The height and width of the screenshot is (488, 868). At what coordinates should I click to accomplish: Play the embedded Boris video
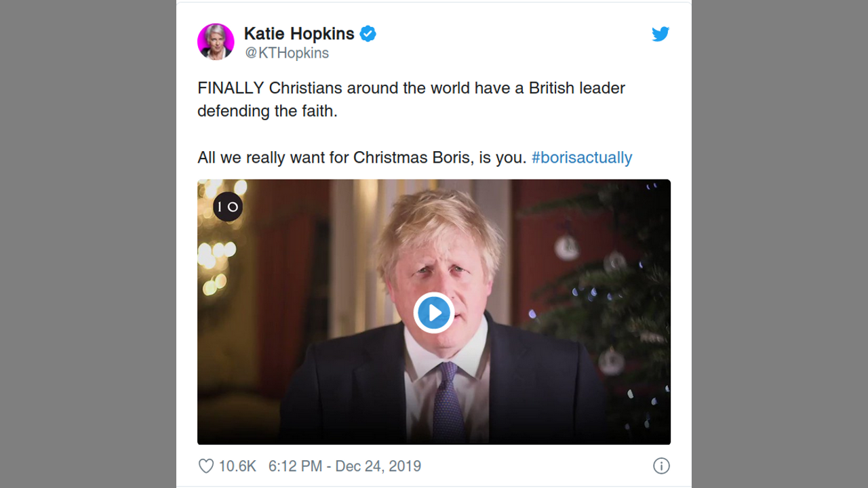[433, 312]
